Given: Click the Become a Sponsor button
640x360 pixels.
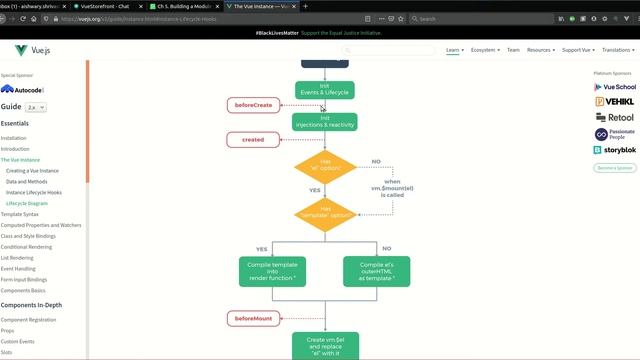Looking at the screenshot, I should tap(615, 168).
